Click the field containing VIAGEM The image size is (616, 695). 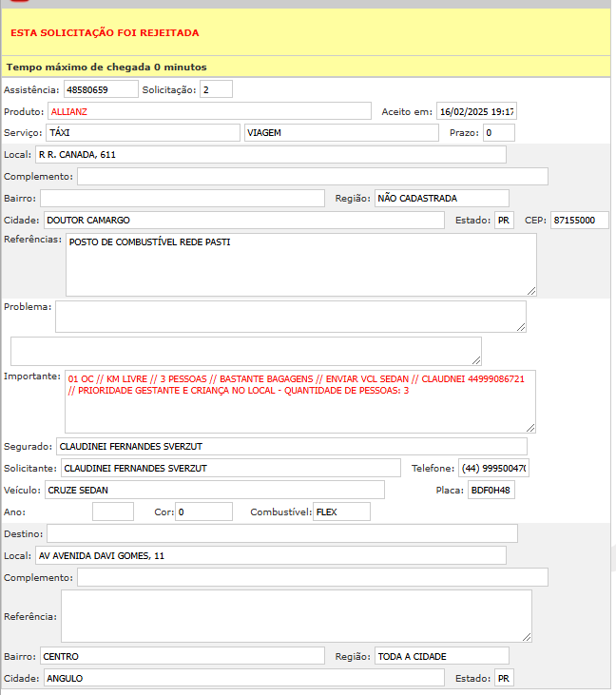tap(340, 132)
